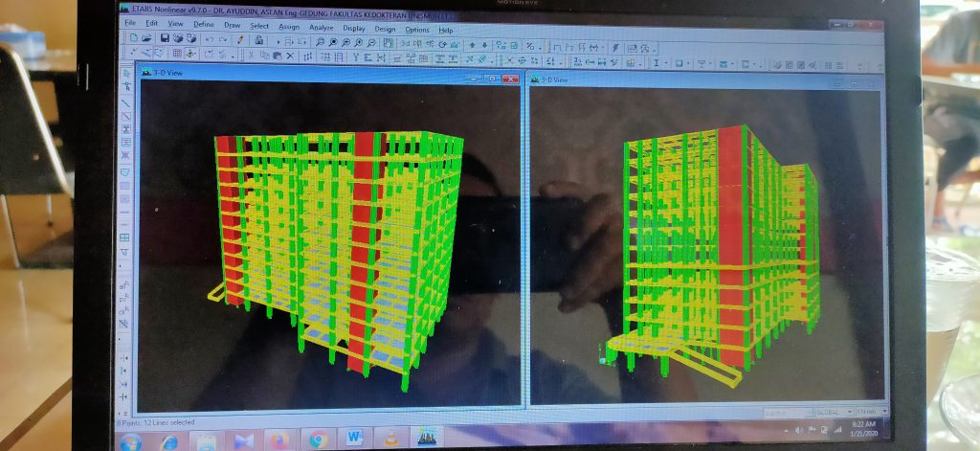Click the Windows Start button
The image size is (980, 451).
131,441
